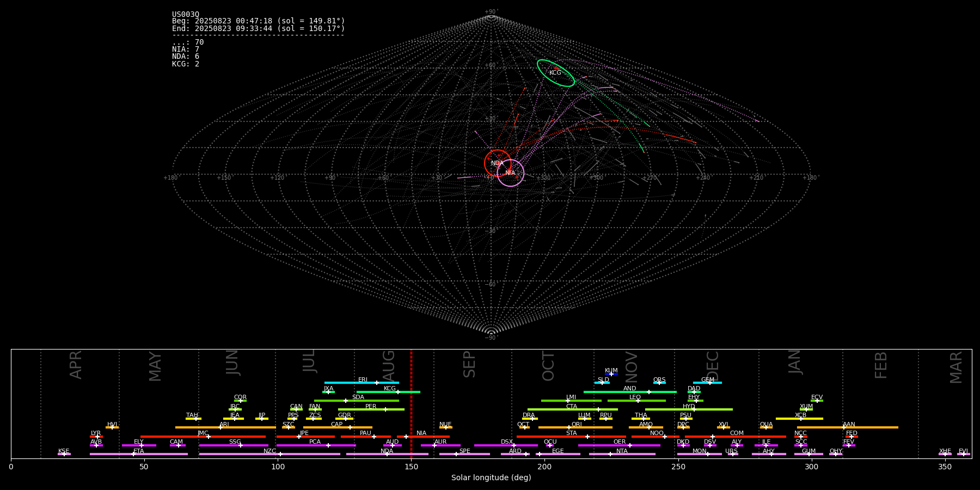Click the APR month label
Screen dimensions: 980x490
point(76,365)
